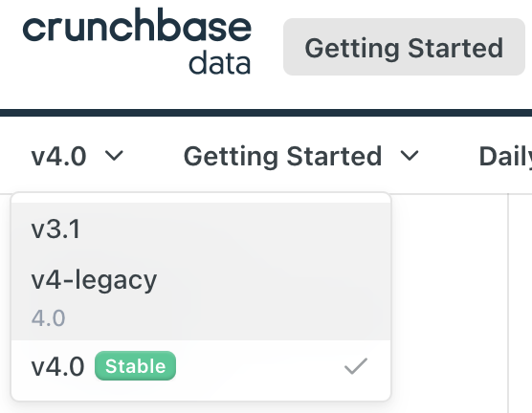This screenshot has width=532, height=413.
Task: Click the green Stable badge
Action: tap(135, 366)
